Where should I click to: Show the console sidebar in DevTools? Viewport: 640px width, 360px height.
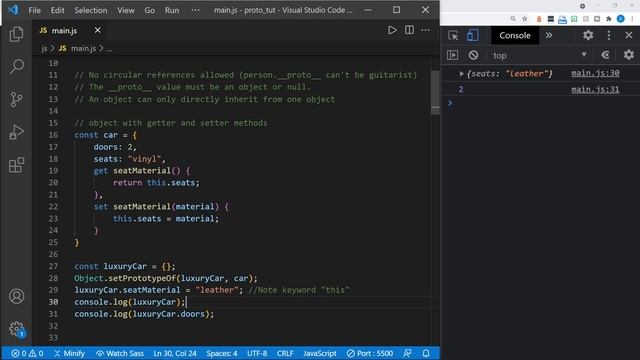[453, 55]
